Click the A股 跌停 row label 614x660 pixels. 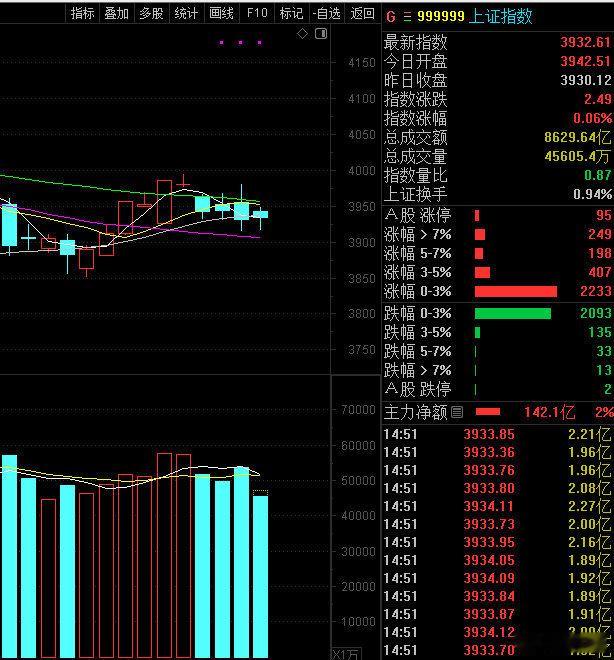(417, 389)
